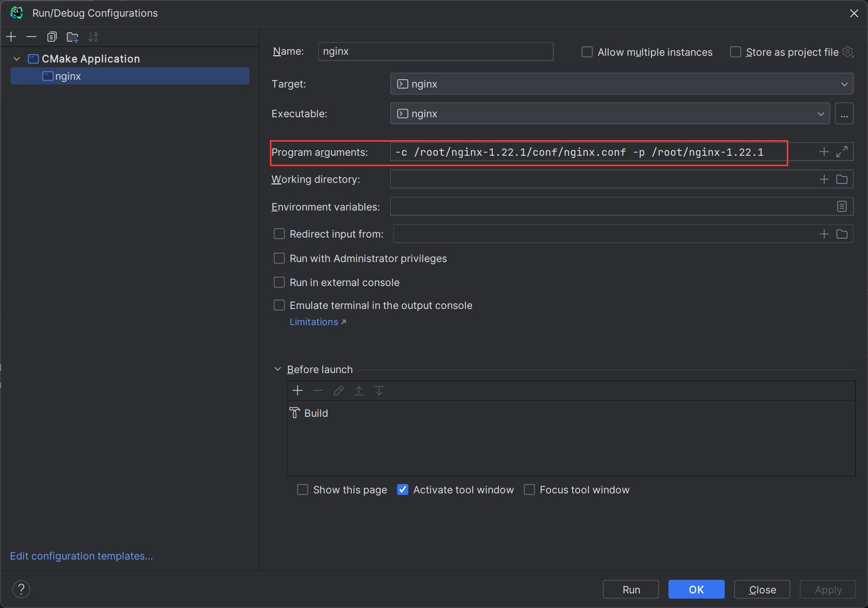Collapse the CMake Application group
The height and width of the screenshot is (608, 868).
[x=17, y=59]
